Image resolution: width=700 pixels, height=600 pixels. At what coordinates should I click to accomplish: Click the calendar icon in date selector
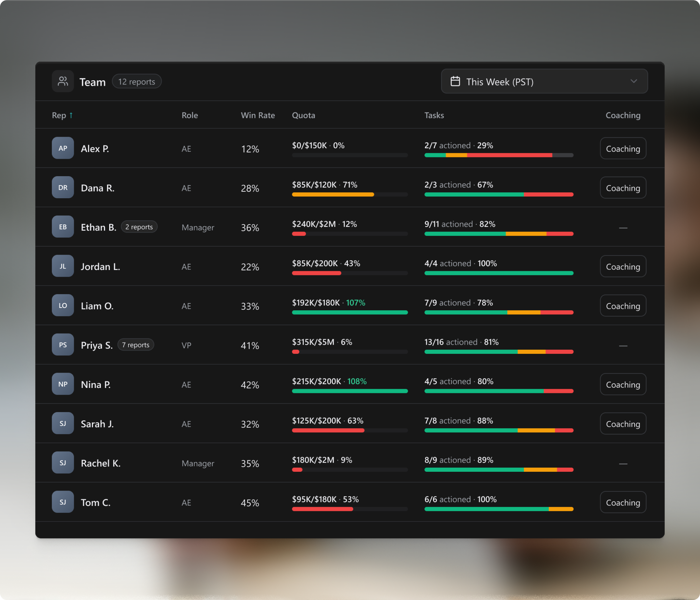[x=455, y=81]
